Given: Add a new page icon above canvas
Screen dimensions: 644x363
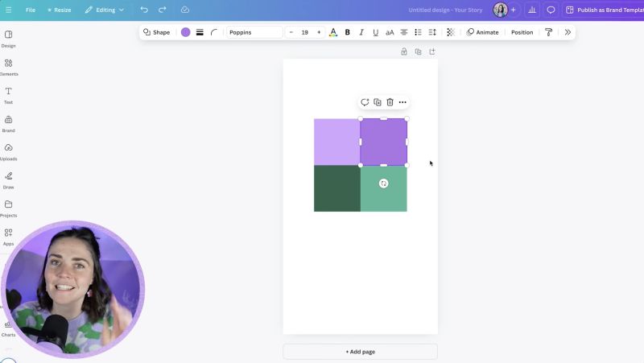Looking at the screenshot, I should (432, 52).
